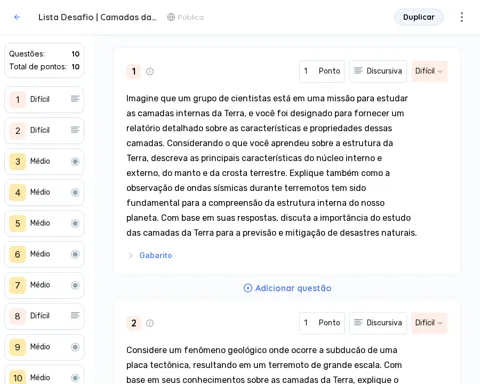This screenshot has height=384, width=480.
Task: Click the discursive lines icon in sidebar item 8
Action: [75, 315]
